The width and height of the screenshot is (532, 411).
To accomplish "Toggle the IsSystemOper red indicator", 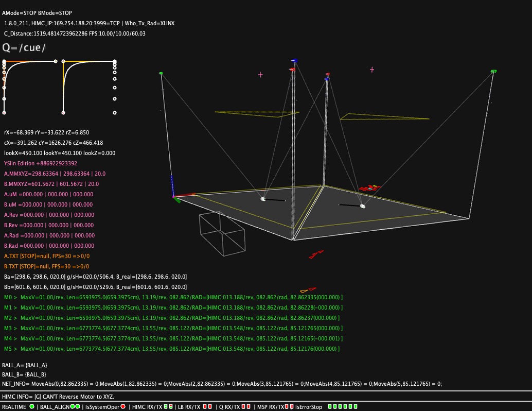I will [123, 407].
